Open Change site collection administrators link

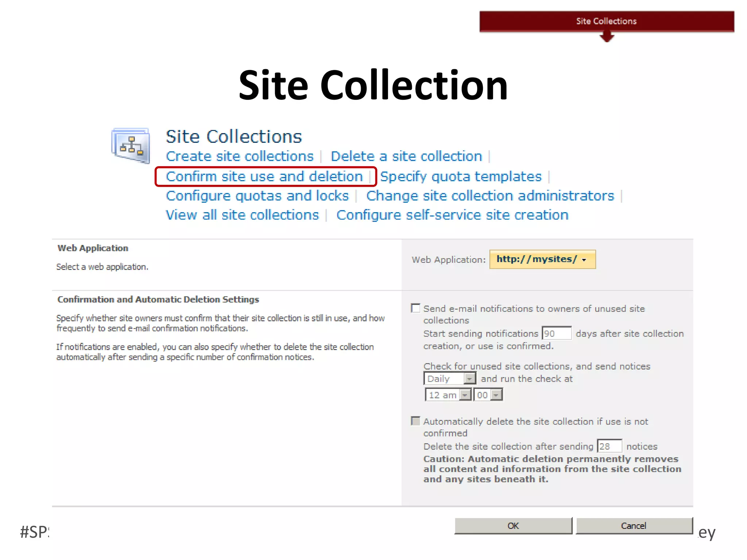pos(490,196)
